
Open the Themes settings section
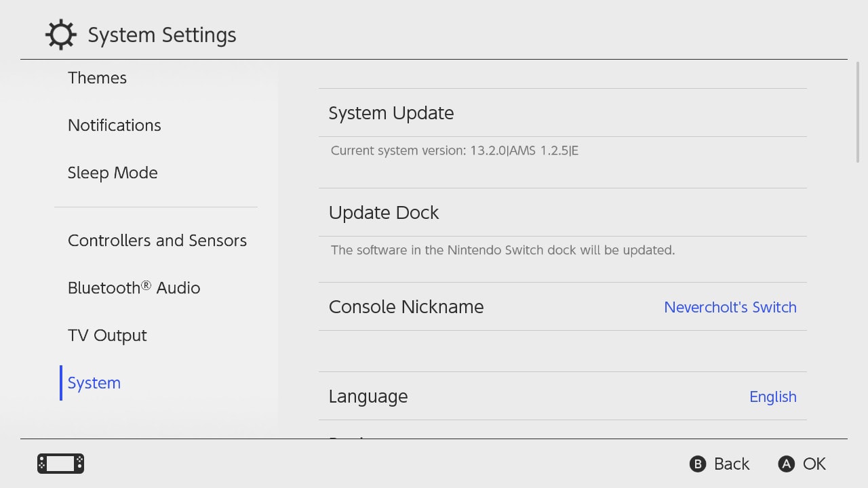tap(97, 77)
